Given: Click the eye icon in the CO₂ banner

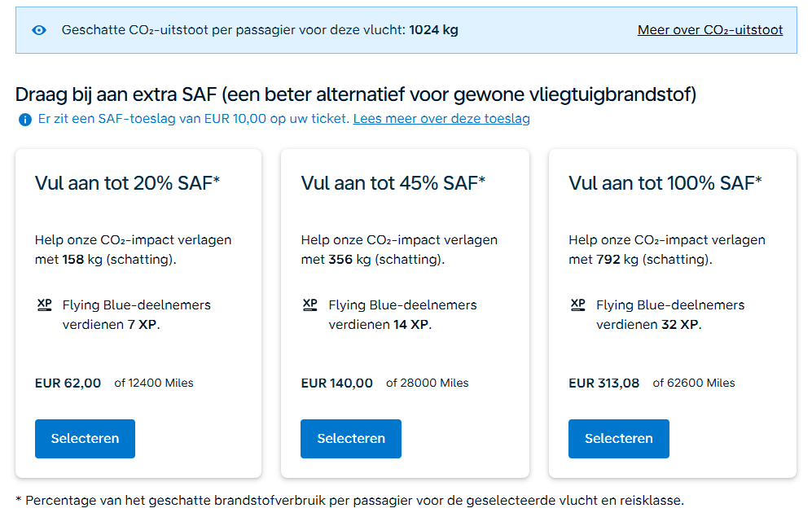Looking at the screenshot, I should coord(38,29).
